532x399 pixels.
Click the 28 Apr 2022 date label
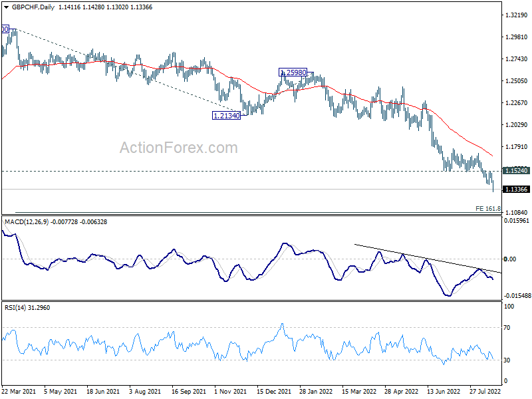click(x=402, y=391)
